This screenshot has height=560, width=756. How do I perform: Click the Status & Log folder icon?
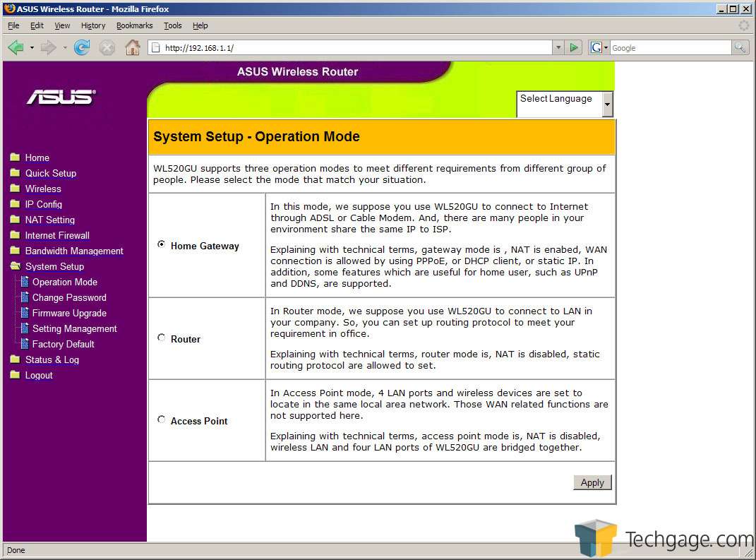click(x=15, y=359)
